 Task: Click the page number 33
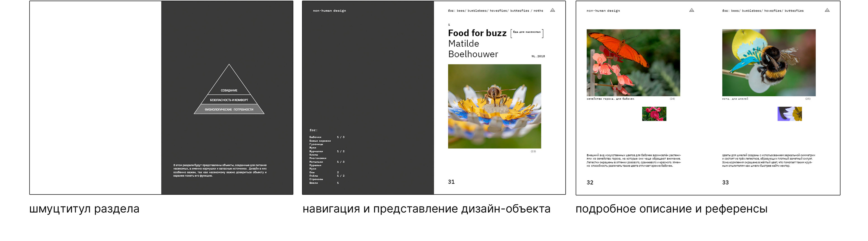[x=725, y=182]
